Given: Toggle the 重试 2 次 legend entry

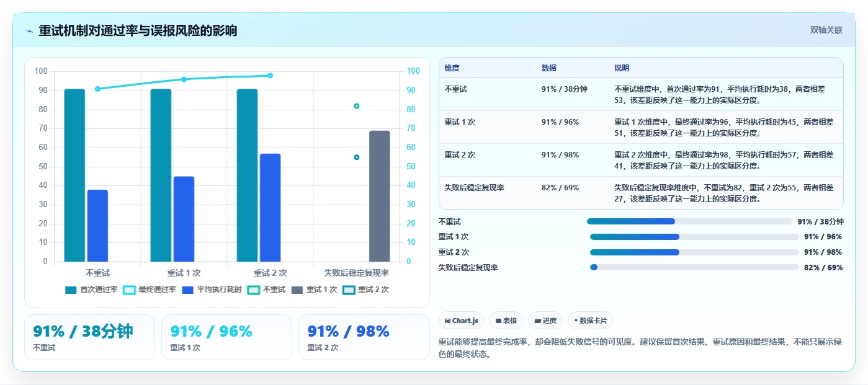Looking at the screenshot, I should 366,290.
